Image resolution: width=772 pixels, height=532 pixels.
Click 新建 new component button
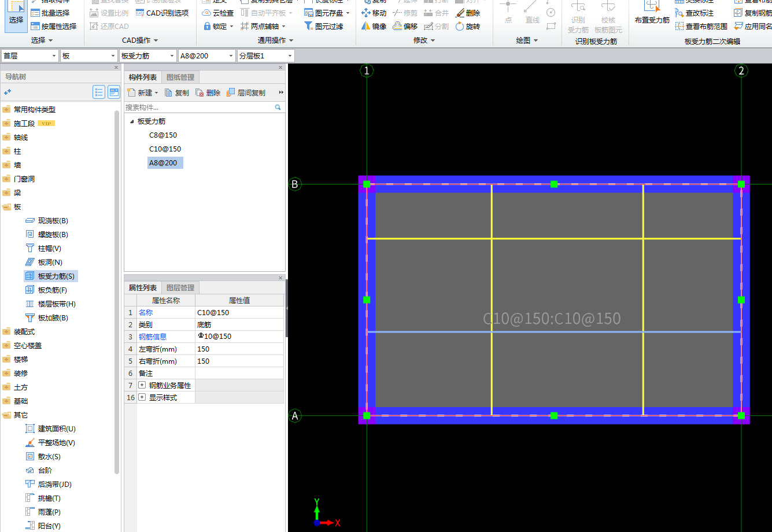142,93
